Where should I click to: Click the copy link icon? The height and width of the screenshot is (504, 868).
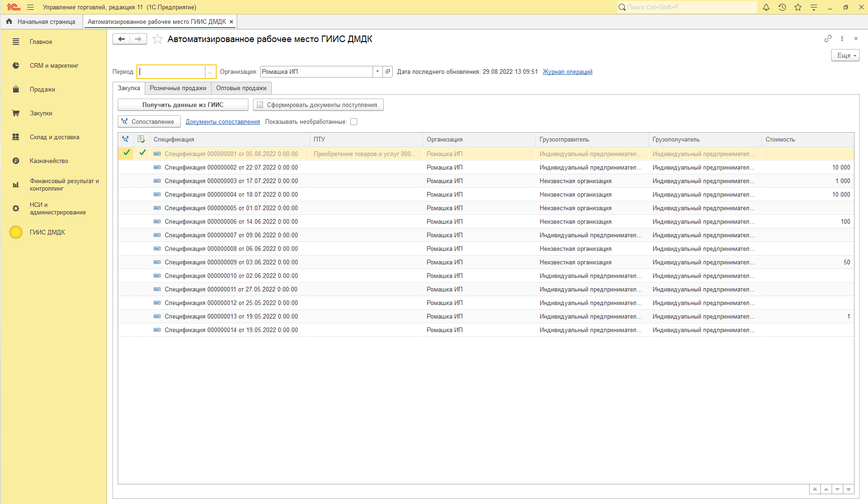click(x=828, y=39)
